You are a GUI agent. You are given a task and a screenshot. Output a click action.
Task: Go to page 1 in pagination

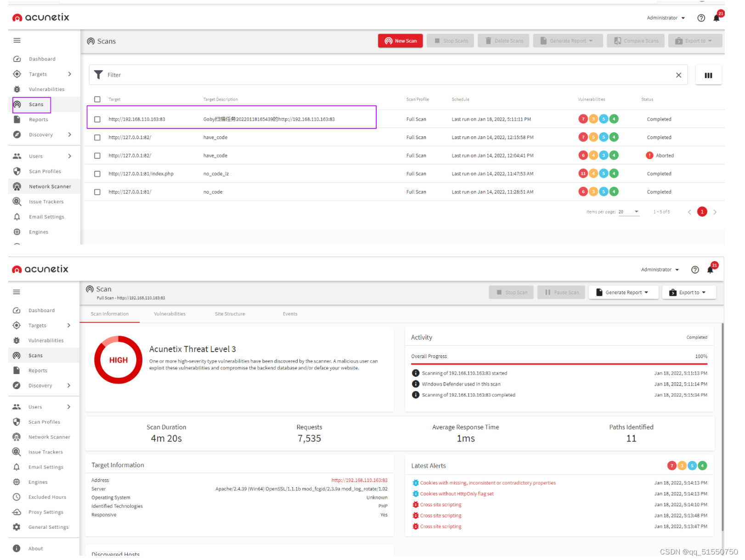click(x=702, y=212)
